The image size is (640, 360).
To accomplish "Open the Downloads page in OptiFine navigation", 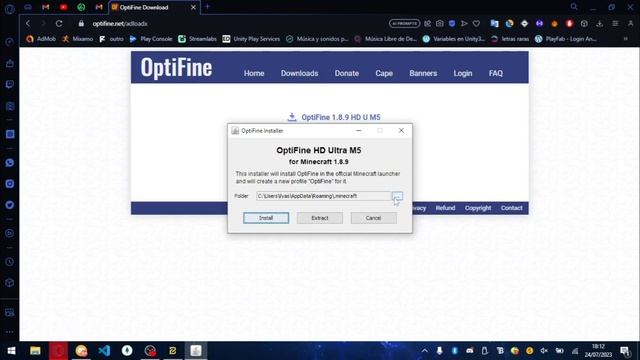I will [299, 73].
